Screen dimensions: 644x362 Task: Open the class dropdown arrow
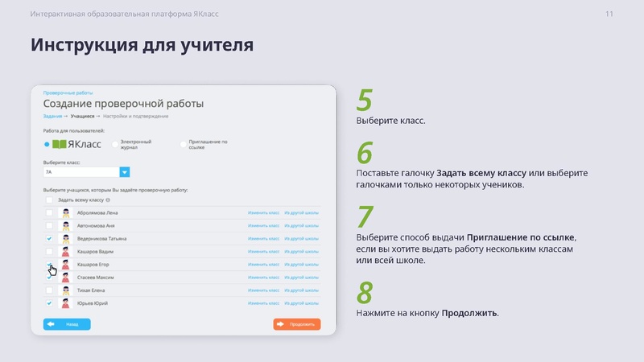point(125,172)
